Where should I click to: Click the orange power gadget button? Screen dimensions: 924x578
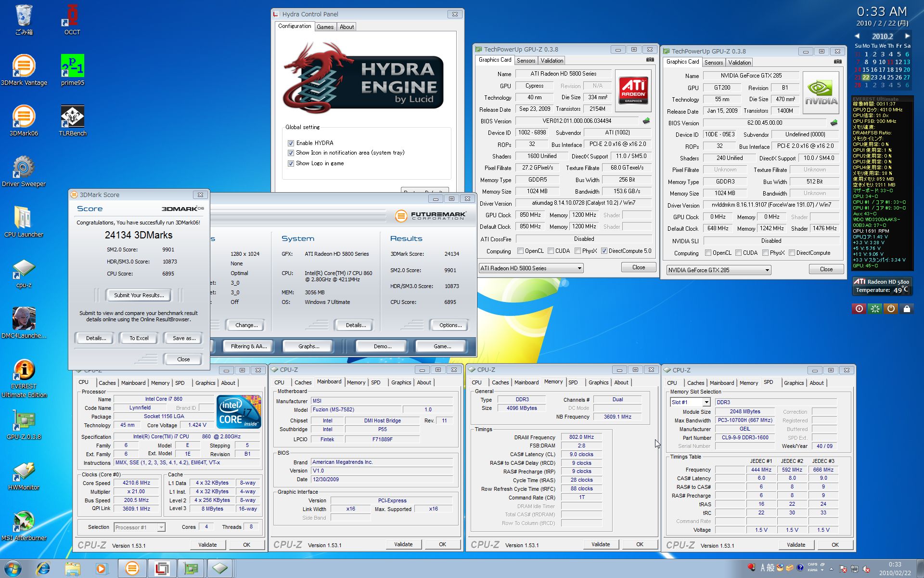[x=891, y=309]
